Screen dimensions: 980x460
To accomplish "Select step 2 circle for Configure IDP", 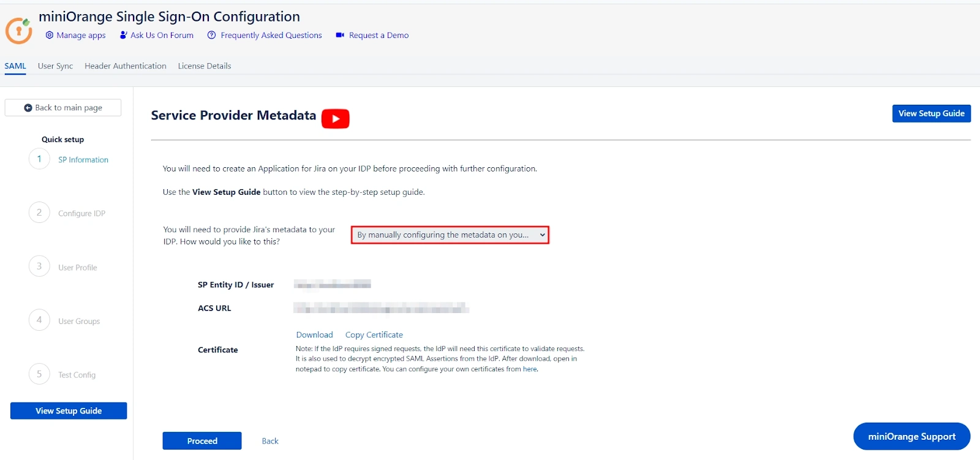I will click(39, 213).
